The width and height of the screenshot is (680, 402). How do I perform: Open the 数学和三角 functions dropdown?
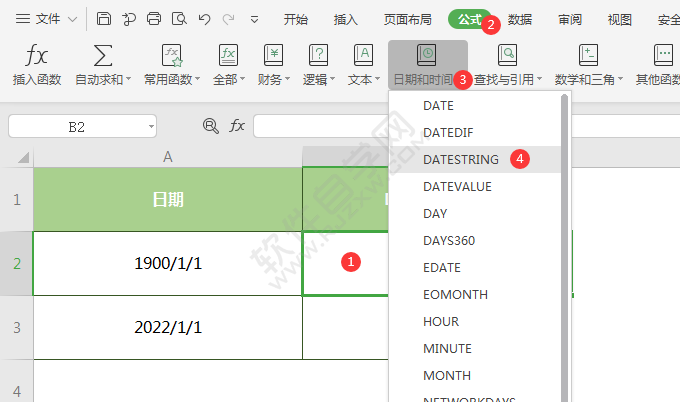click(588, 64)
